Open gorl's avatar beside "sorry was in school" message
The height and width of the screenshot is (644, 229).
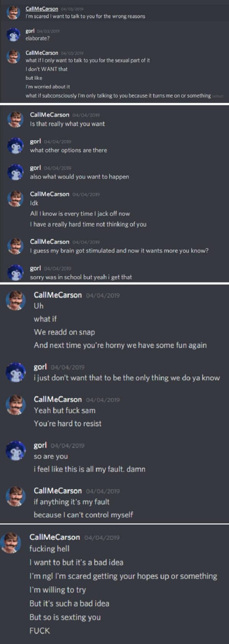(x=15, y=273)
